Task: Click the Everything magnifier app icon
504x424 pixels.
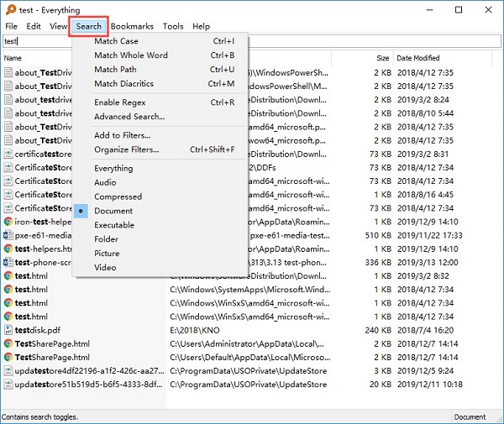Action: pyautogui.click(x=11, y=9)
